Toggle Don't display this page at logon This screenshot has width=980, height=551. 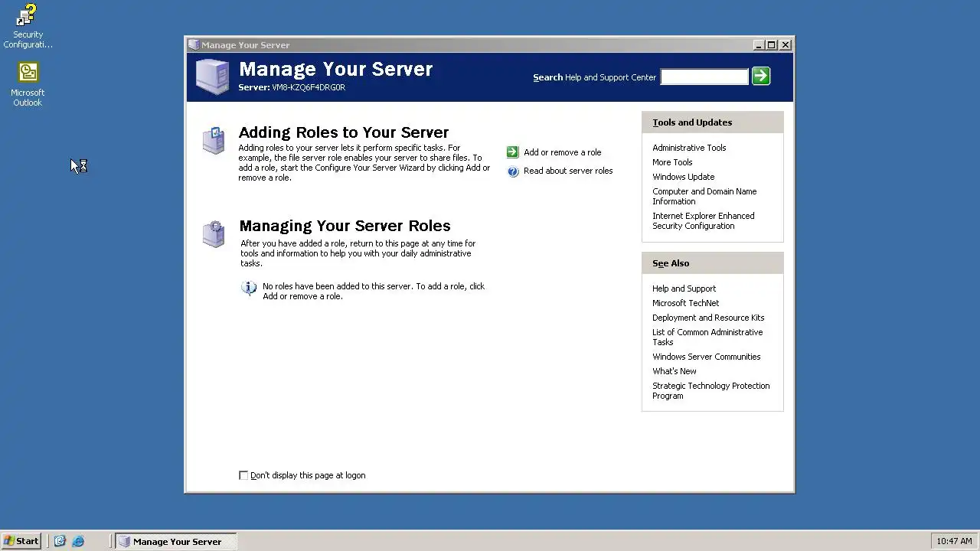click(x=243, y=475)
